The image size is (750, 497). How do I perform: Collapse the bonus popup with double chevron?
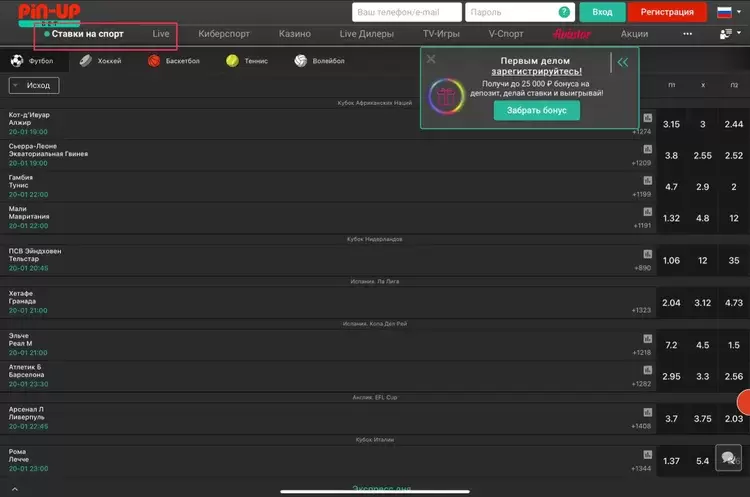point(623,62)
